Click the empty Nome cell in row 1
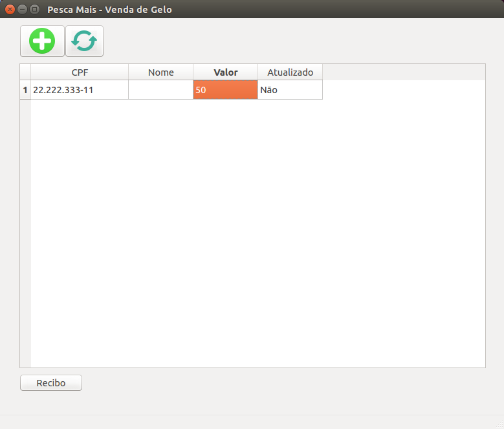Screen dimensions: 504x429 [x=160, y=90]
